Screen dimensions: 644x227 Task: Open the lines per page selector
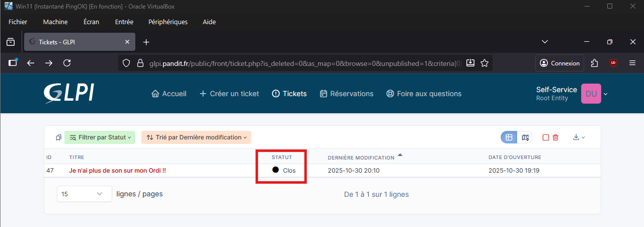click(x=84, y=194)
